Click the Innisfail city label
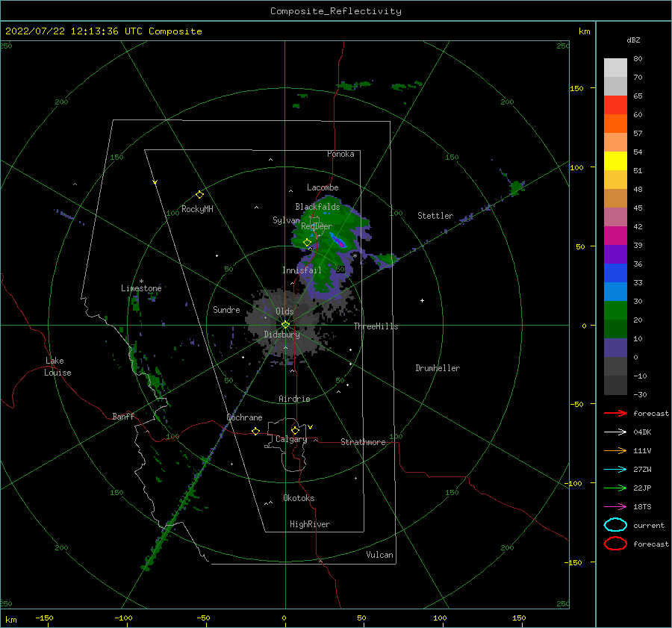 302,270
